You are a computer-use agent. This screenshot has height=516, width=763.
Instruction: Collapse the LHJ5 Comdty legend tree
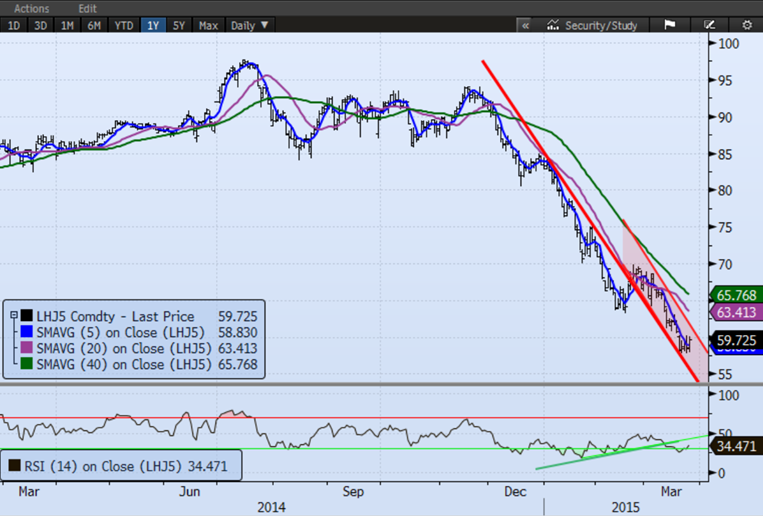11,317
